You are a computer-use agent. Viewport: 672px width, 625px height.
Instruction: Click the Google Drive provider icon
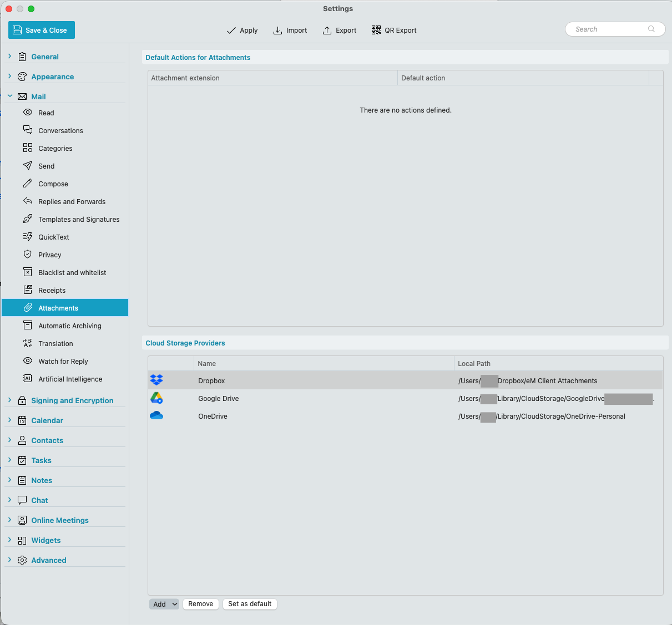156,398
